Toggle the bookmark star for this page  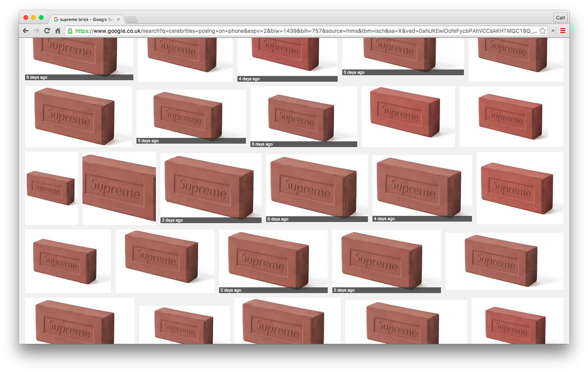click(542, 31)
